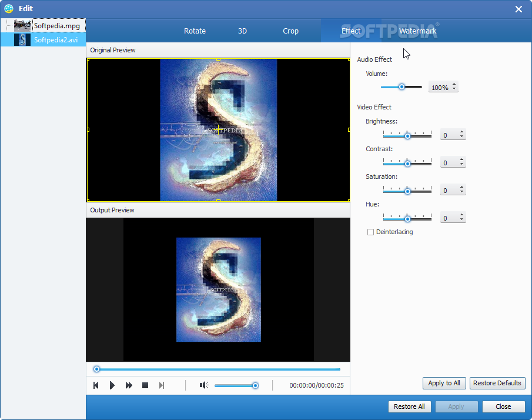Decrease Contrast value with down arrow

point(462,165)
